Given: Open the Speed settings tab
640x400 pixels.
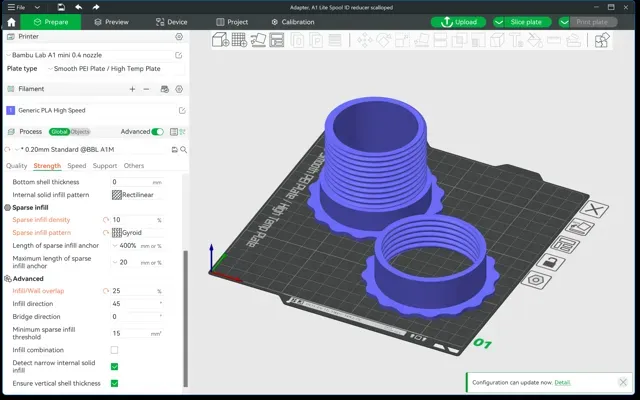Looking at the screenshot, I should (77, 166).
